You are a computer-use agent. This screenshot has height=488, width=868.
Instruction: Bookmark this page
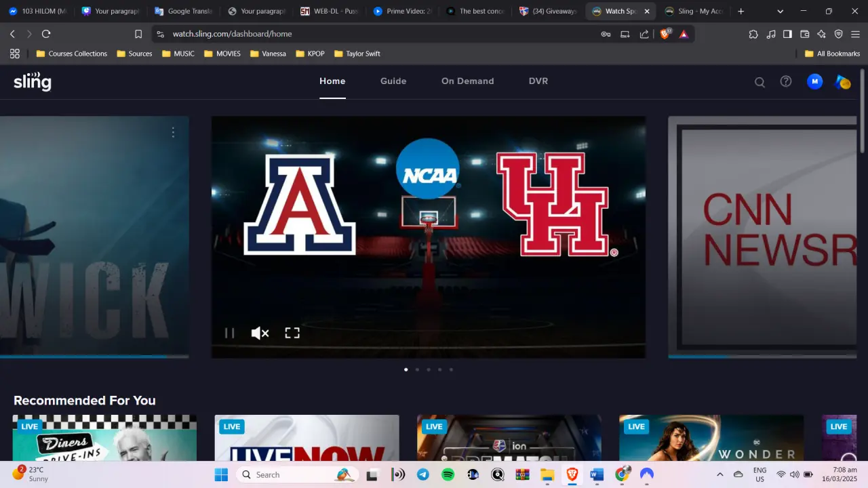138,34
